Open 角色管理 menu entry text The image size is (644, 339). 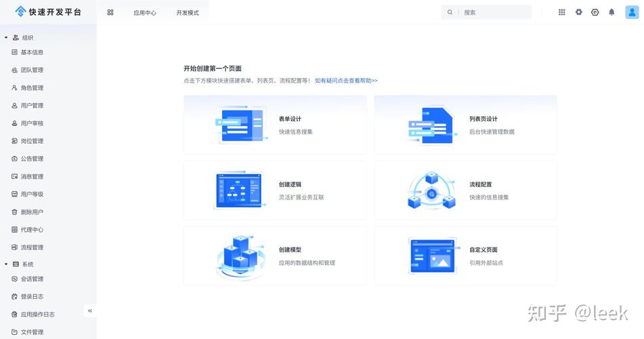click(32, 87)
